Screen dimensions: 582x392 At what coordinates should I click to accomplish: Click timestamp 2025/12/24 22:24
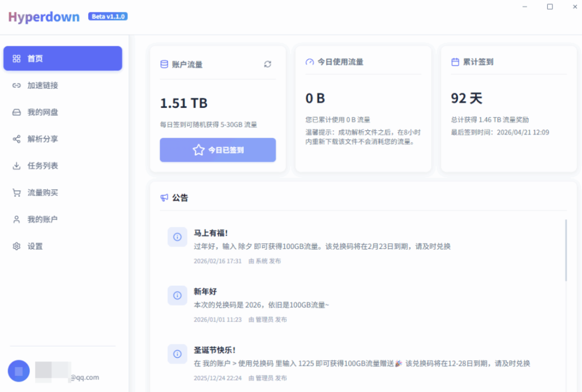[x=218, y=378]
